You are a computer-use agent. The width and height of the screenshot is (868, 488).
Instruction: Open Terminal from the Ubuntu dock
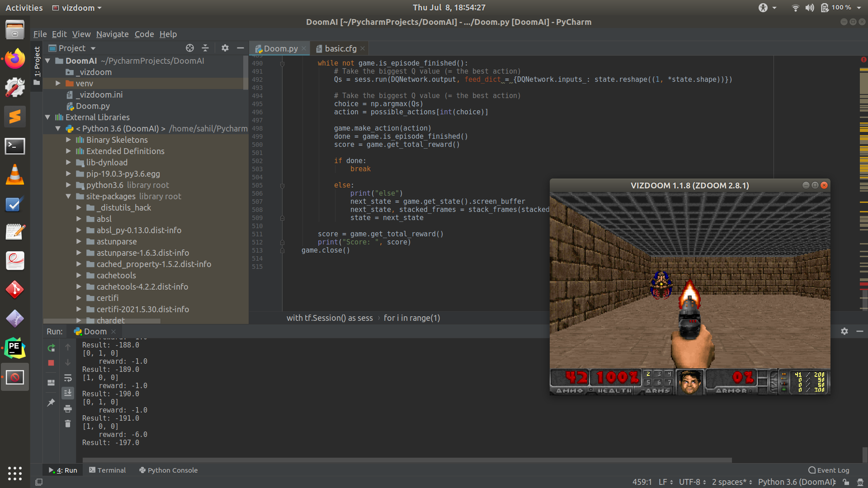click(15, 146)
